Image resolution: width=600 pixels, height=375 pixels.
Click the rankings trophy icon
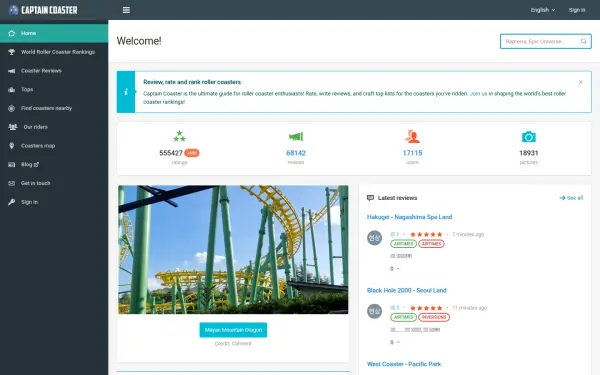(x=11, y=52)
